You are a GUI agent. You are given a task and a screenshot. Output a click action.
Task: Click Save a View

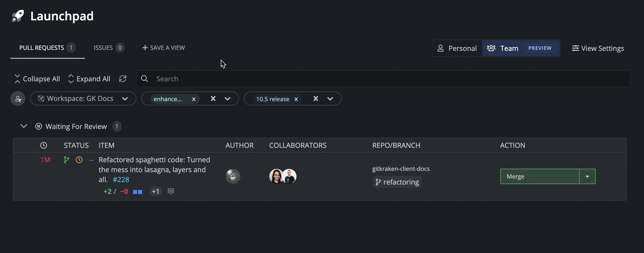point(164,48)
